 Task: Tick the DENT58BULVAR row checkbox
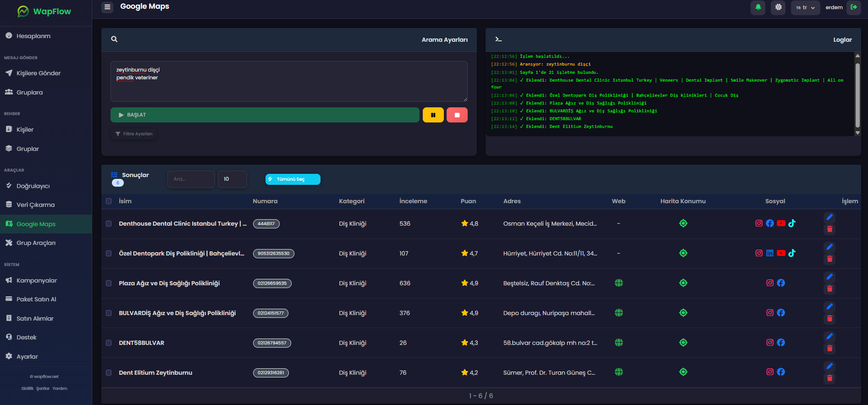pyautogui.click(x=109, y=343)
